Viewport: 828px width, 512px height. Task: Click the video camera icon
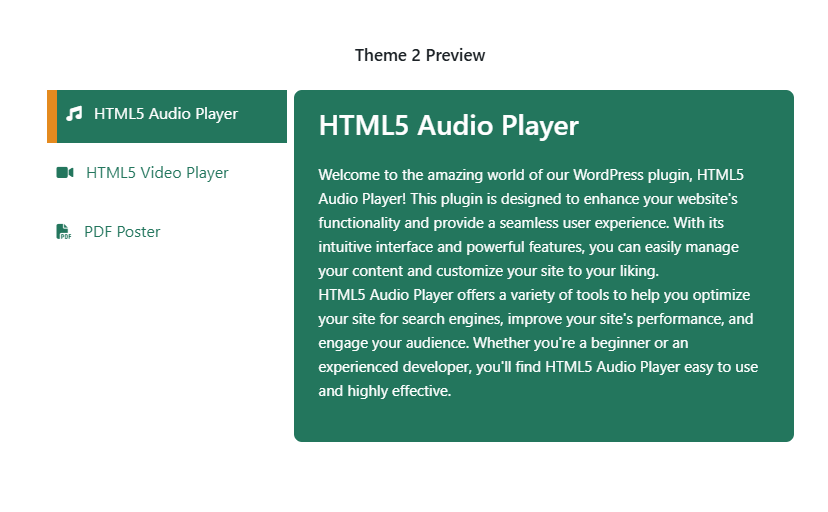pyautogui.click(x=65, y=173)
